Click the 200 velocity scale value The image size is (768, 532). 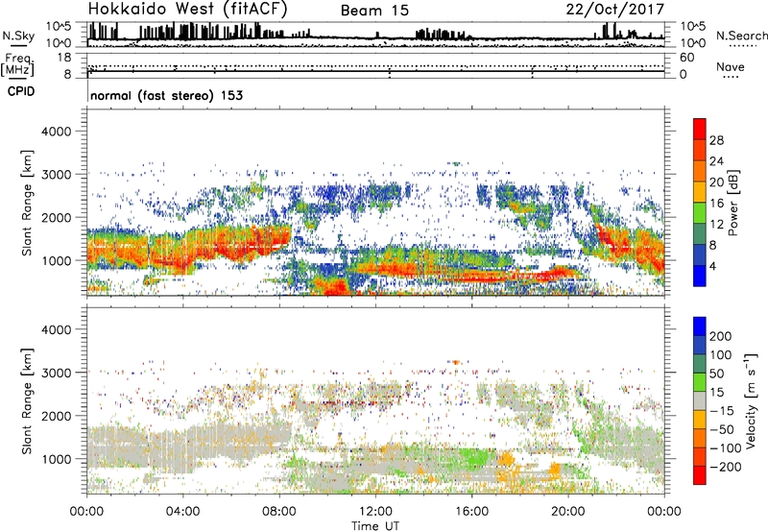pos(721,336)
